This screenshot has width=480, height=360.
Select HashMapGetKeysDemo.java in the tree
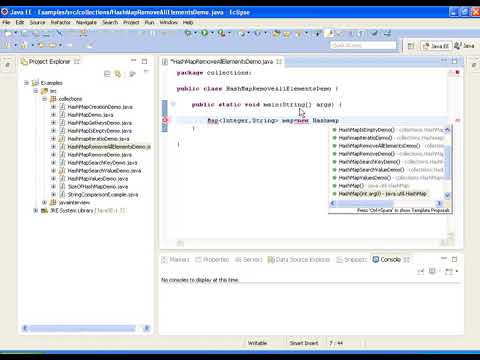[x=100, y=123]
